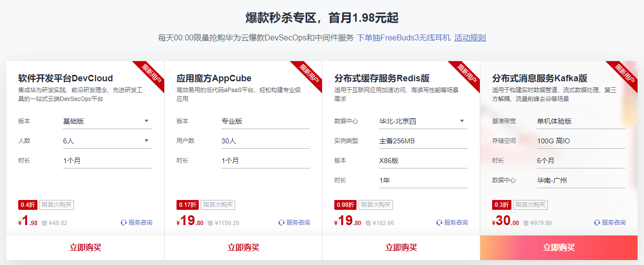Click savings text 省 ¥1150.20
Viewport: 644px width, 265px height.
[223, 223]
